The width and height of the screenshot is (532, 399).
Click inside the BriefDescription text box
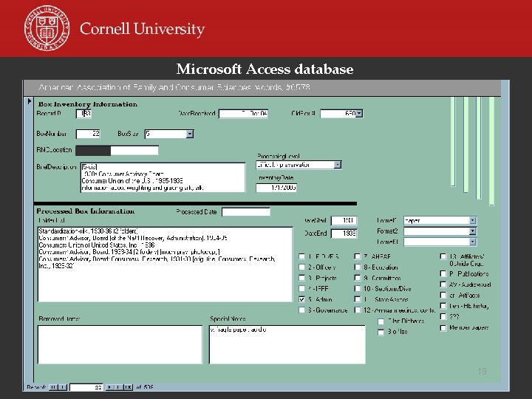coord(163,177)
